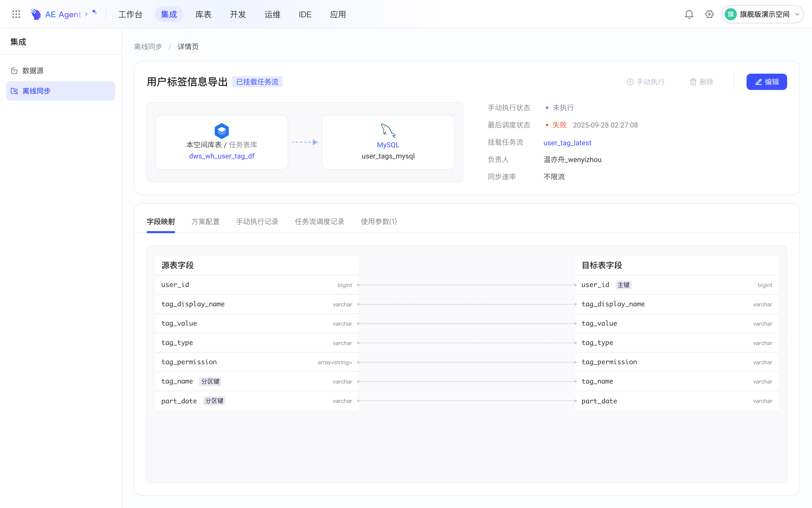Click the MySQL dolphin icon
The height and width of the screenshot is (508, 812).
[388, 131]
